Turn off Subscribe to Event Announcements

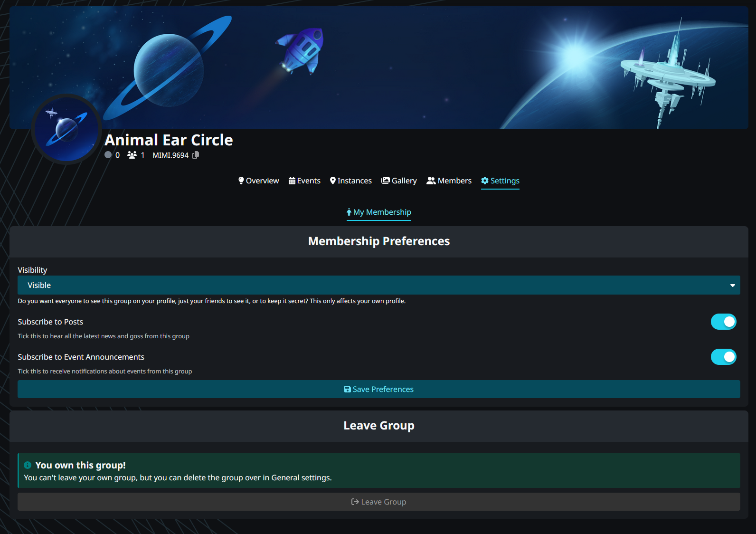click(723, 357)
